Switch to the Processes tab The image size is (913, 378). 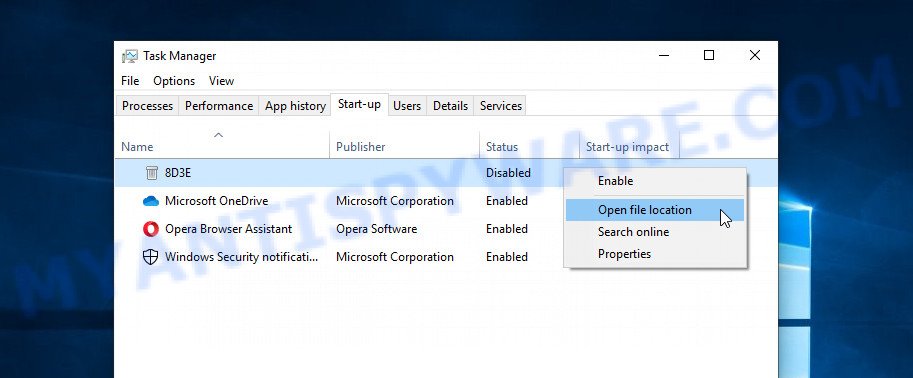(x=147, y=106)
